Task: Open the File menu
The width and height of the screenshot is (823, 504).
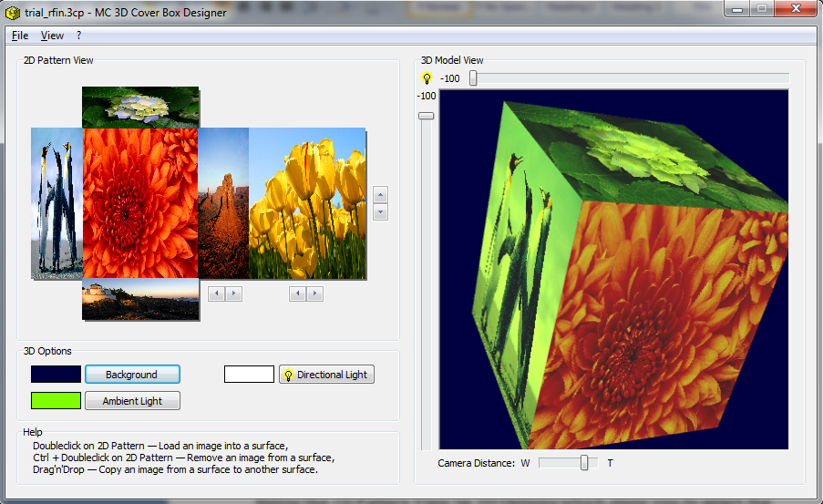Action: pos(20,36)
